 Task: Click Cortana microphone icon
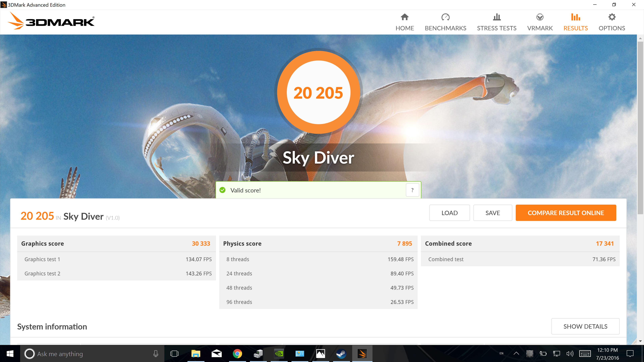(155, 354)
